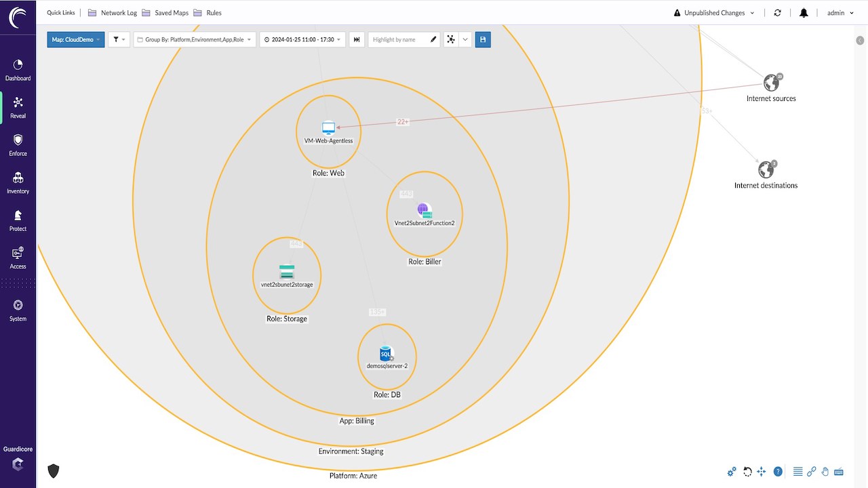Click the 22+ connection label
Image resolution: width=868 pixels, height=488 pixels.
403,122
